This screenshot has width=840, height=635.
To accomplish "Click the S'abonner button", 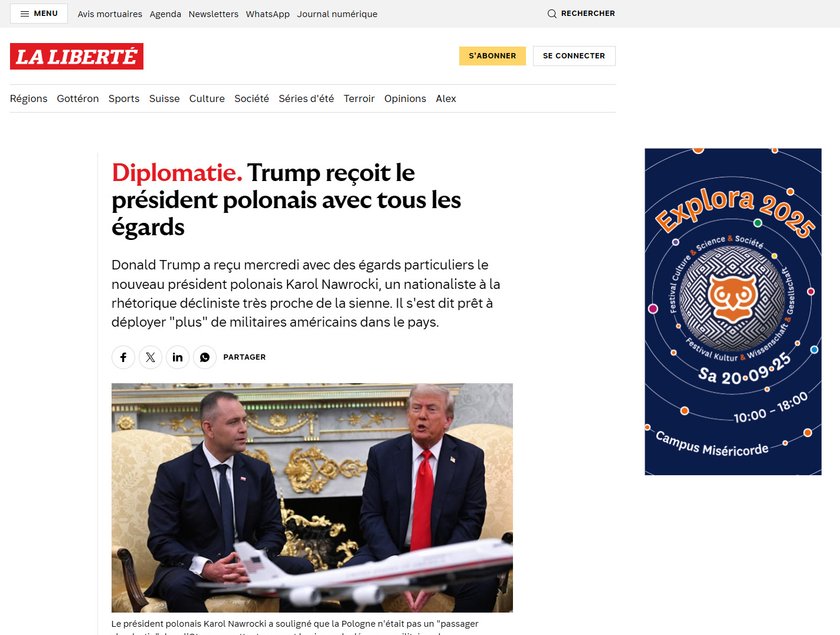I will tap(492, 56).
